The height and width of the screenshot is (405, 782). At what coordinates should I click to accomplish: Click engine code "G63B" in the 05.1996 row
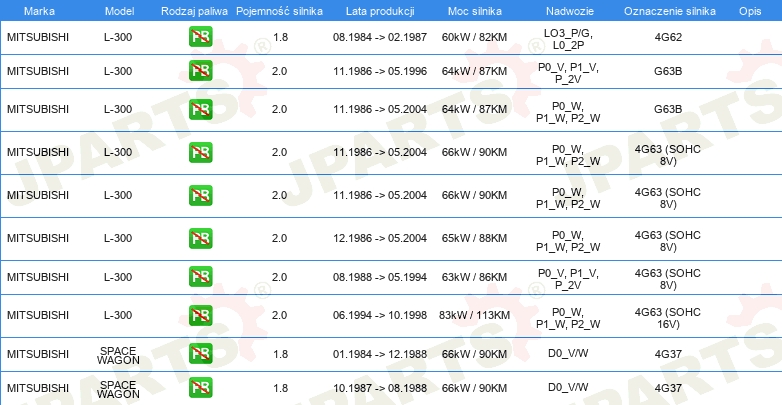point(668,71)
